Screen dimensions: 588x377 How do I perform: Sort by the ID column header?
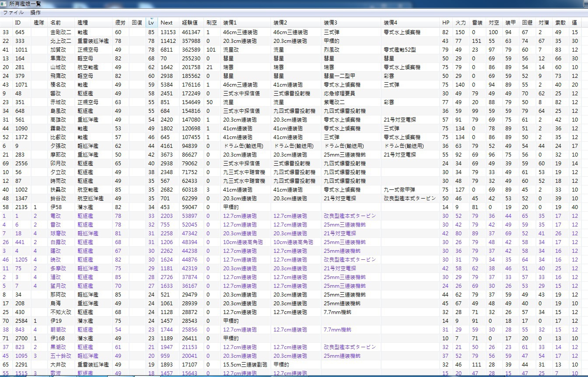tap(18, 23)
